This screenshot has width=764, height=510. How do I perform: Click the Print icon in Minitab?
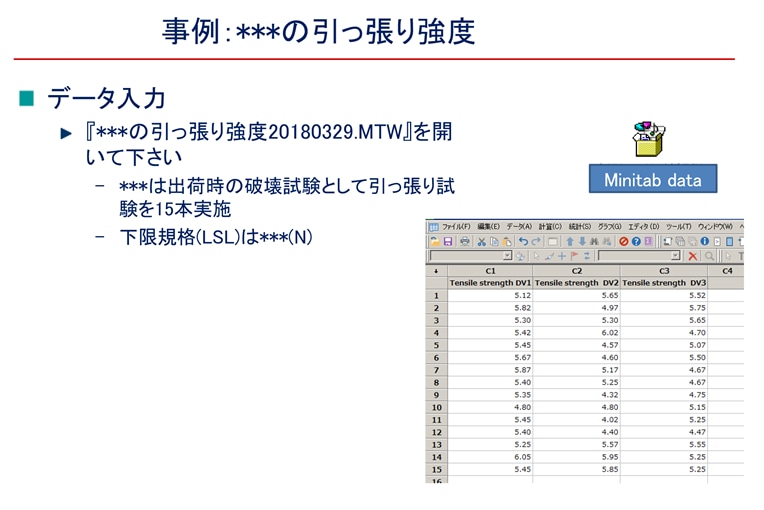coord(465,242)
